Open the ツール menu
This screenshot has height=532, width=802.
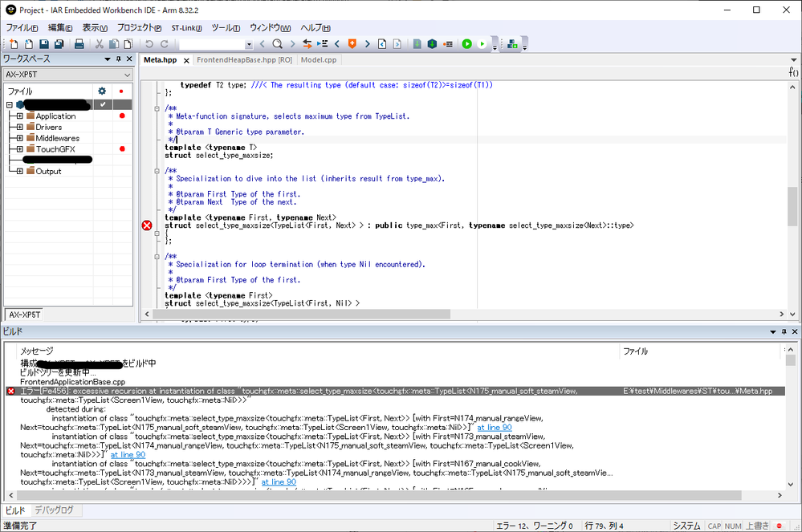[x=226, y=27]
